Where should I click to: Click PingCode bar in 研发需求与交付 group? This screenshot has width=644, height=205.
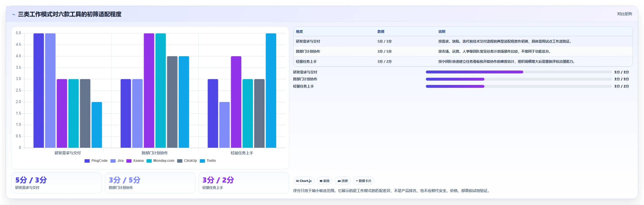pyautogui.click(x=39, y=90)
